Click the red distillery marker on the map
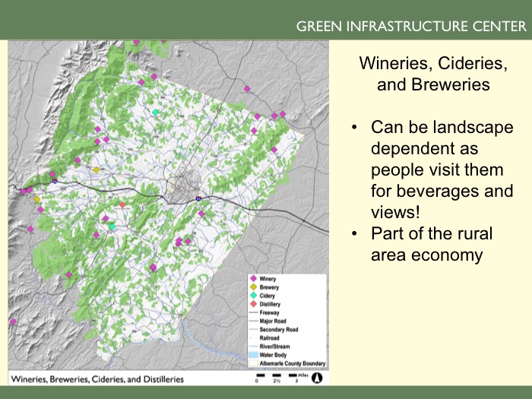 (122, 205)
